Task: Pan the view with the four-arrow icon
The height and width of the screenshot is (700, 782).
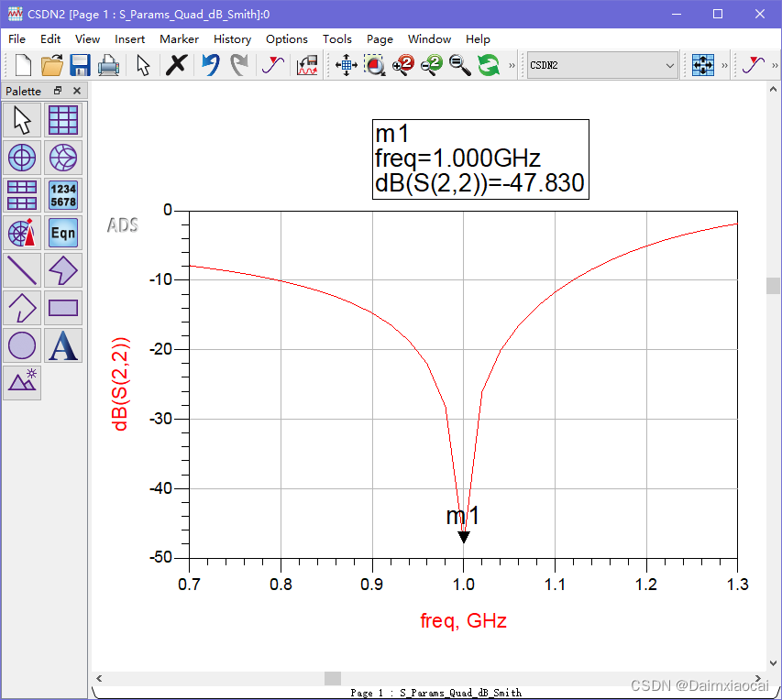Action: click(x=347, y=65)
